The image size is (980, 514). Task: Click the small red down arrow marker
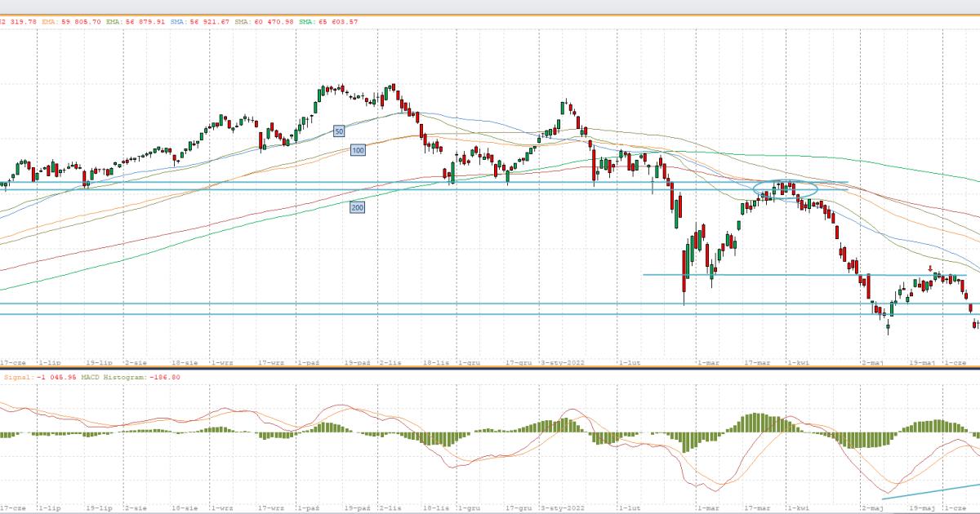pyautogui.click(x=930, y=268)
